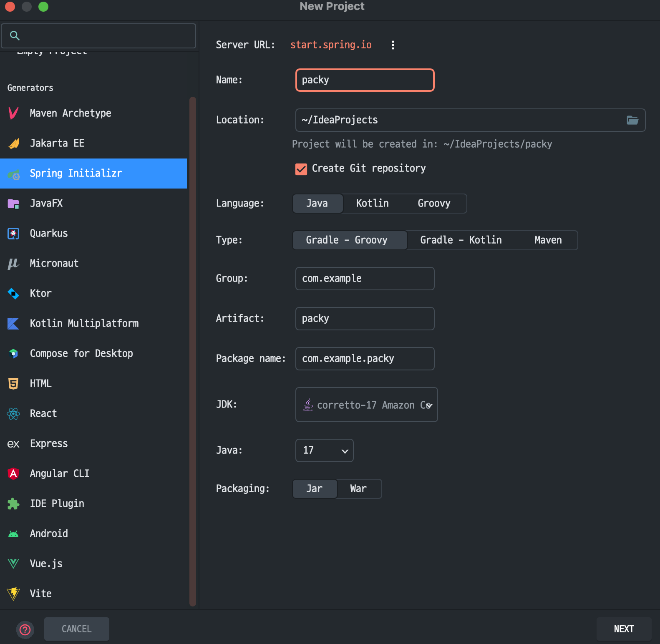Click the Compose for Desktop icon

click(x=13, y=354)
